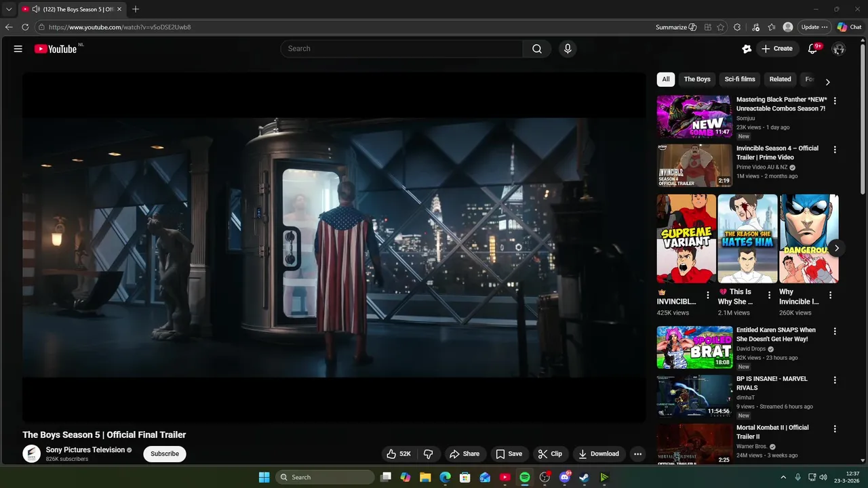The width and height of the screenshot is (868, 488).
Task: Download the video
Action: [x=598, y=454]
